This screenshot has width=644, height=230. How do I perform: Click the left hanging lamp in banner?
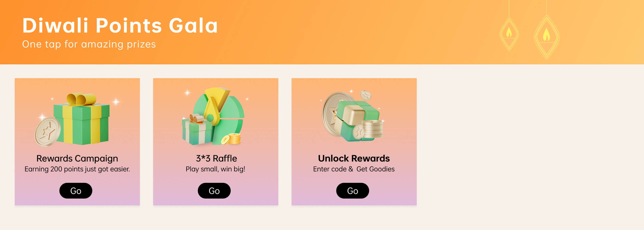509,34
